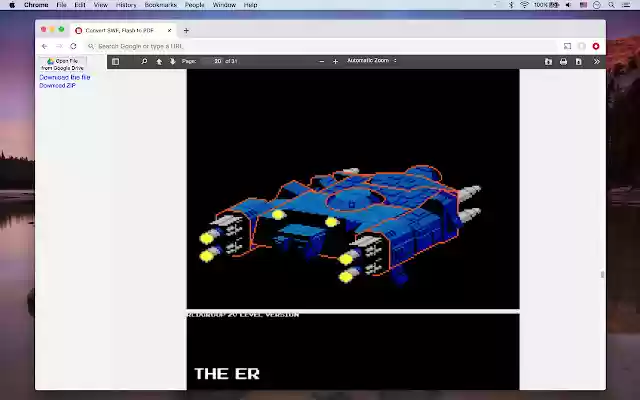Open the File menu

(x=61, y=5)
